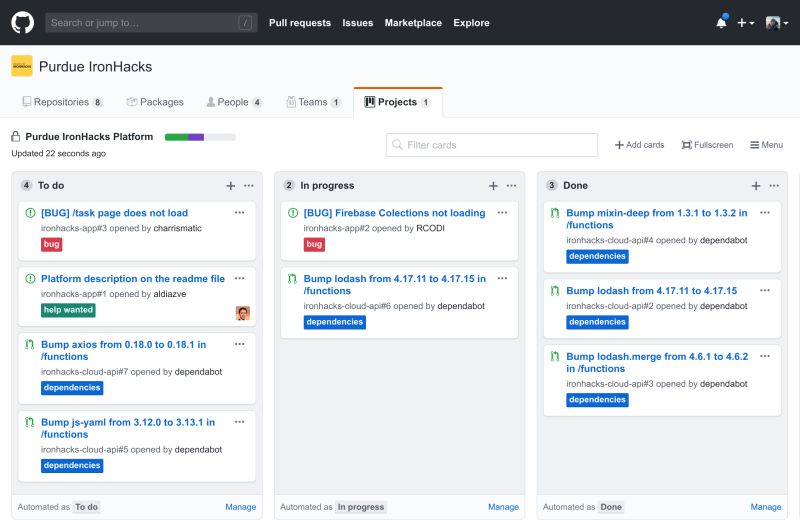Open 'Bump axios from 0.18.0 to 0.18.1' pull request
Screen dimensions: 800x531
[x=123, y=350]
